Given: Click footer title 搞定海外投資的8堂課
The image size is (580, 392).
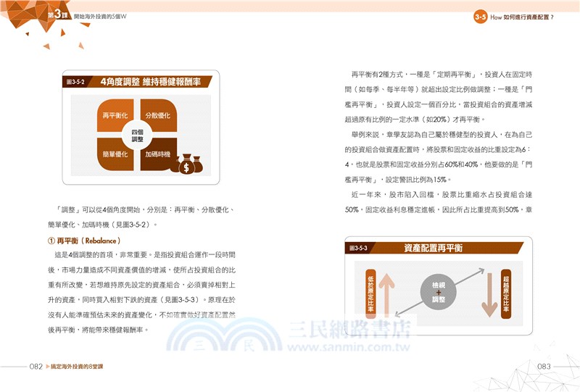Looking at the screenshot, I should pos(77,367).
